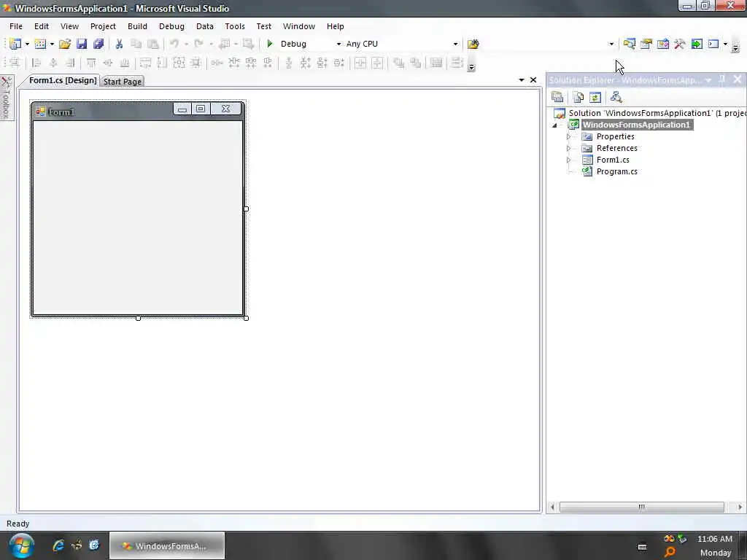747x560 pixels.
Task: Click the Redo arrow icon
Action: click(199, 44)
